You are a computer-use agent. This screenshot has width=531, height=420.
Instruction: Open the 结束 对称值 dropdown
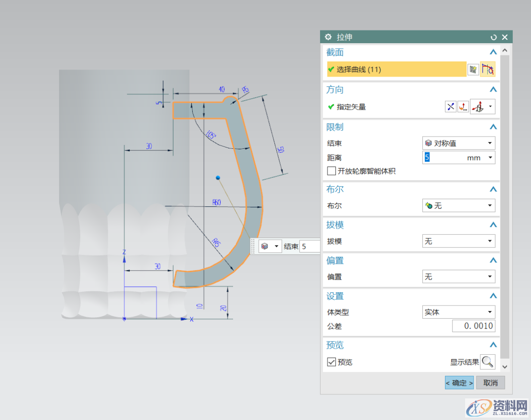pyautogui.click(x=459, y=143)
